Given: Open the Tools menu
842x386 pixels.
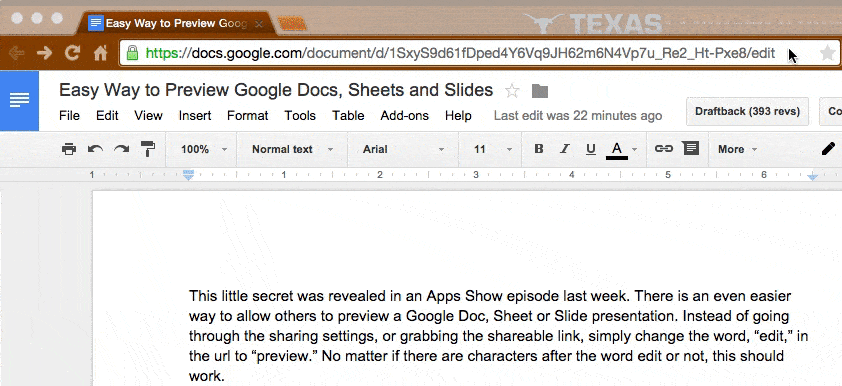Looking at the screenshot, I should [x=300, y=115].
